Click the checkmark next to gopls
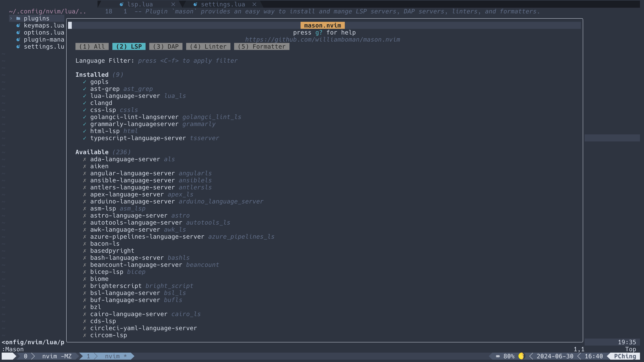 tap(85, 82)
